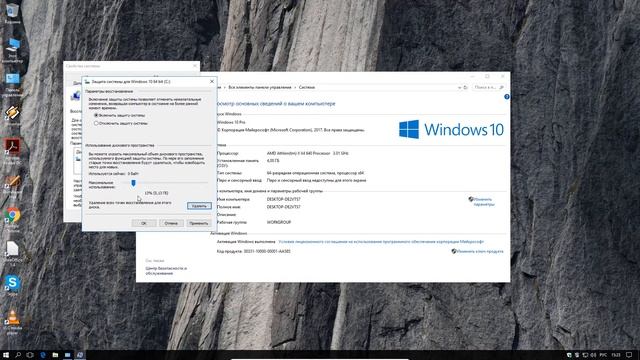Click 'Отмена' cancel button in dialog
This screenshot has width=640, height=360.
(x=171, y=223)
